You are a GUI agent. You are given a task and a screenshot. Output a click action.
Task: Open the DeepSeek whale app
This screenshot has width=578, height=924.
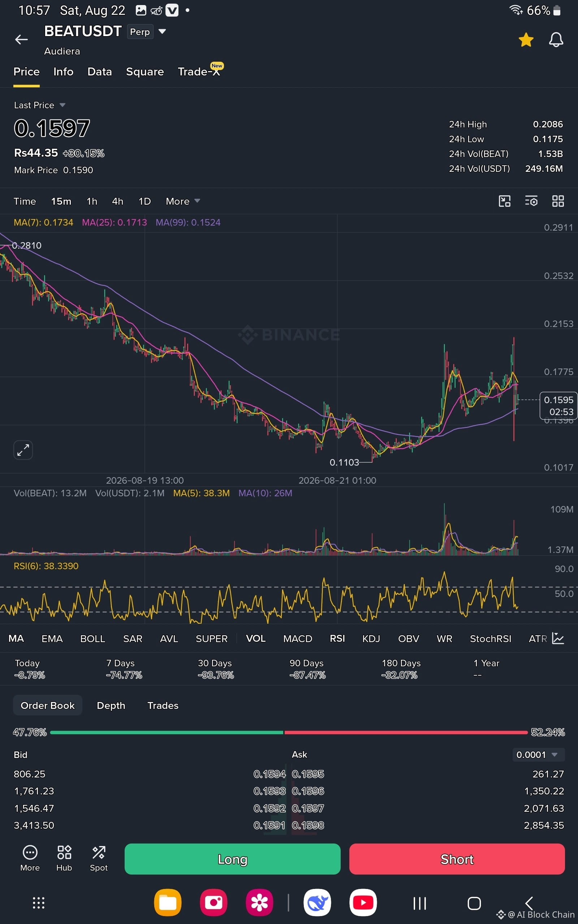[317, 903]
